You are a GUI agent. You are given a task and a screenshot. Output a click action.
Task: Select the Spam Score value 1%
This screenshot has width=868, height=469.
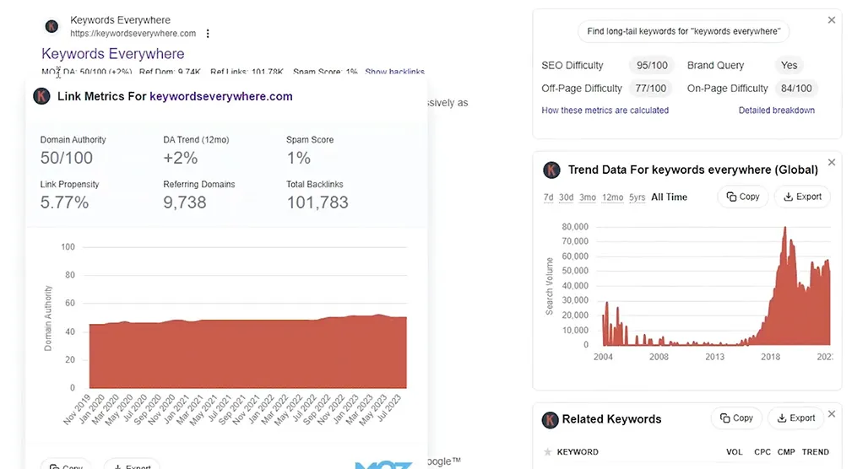[298, 159]
